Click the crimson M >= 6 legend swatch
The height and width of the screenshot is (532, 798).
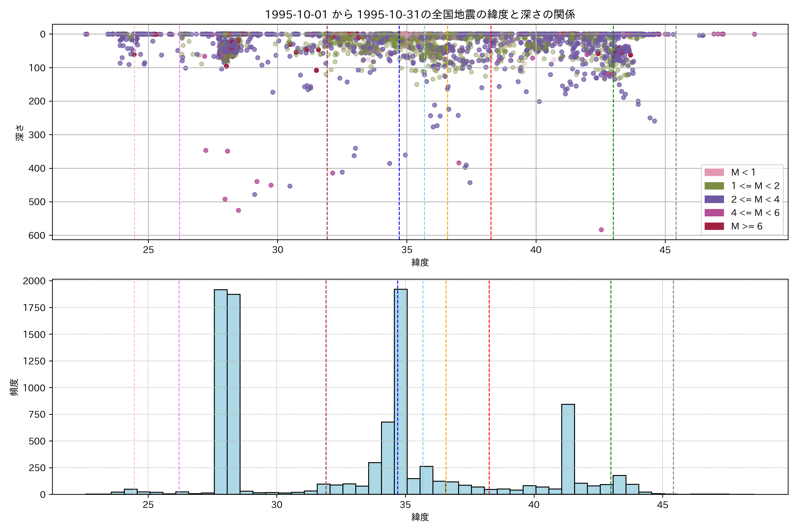point(714,226)
